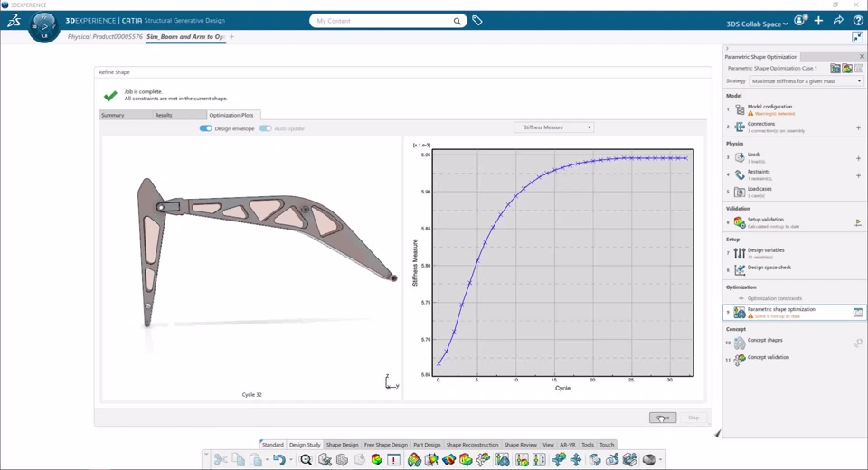Toggle the Design envelope switch
Screen dimensions: 868x470
coord(206,128)
